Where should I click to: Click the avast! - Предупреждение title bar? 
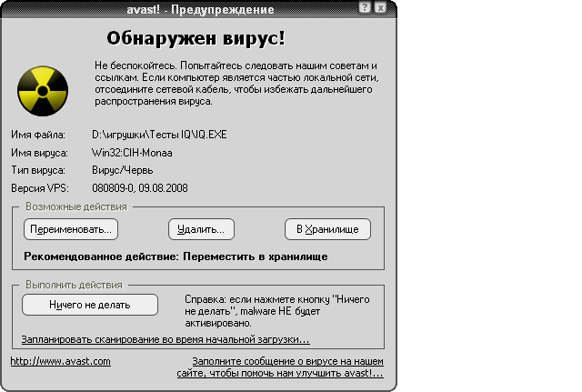[x=200, y=9]
